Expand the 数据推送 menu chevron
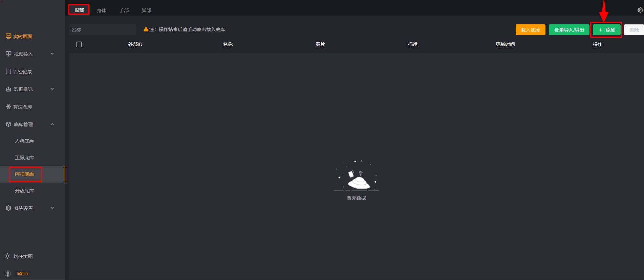Image resolution: width=644 pixels, height=280 pixels. pyautogui.click(x=52, y=89)
